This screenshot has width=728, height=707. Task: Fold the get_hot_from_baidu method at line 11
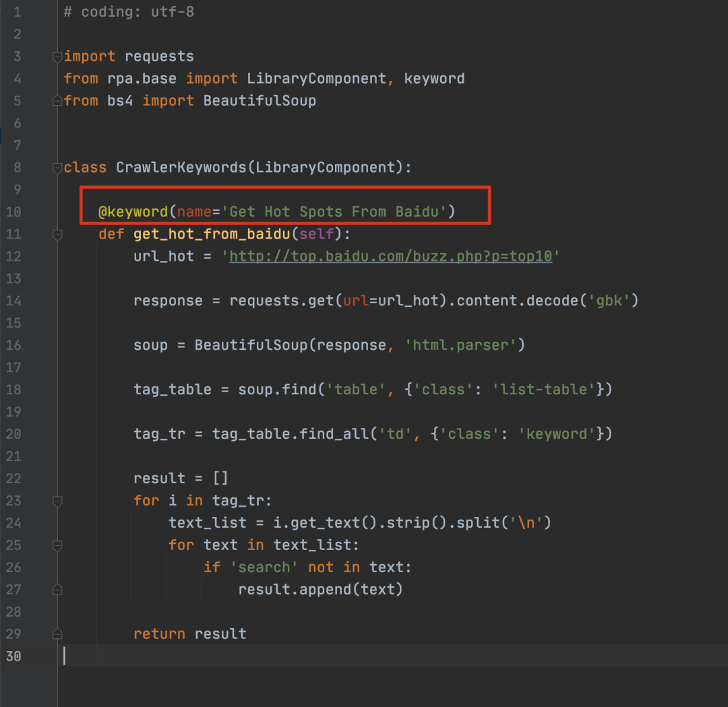(x=57, y=235)
